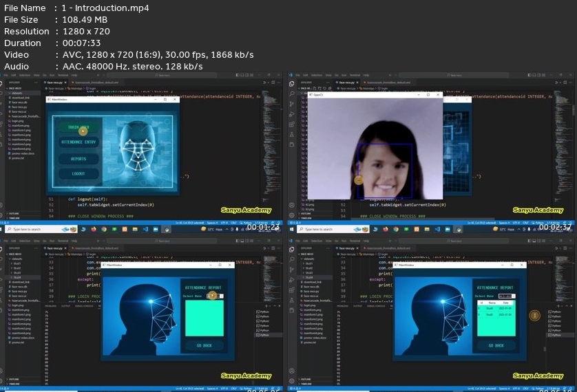The height and width of the screenshot is (392, 577).
Task: Switch to haarcascade XML tab in 00:01:23 frame
Action: (x=96, y=83)
